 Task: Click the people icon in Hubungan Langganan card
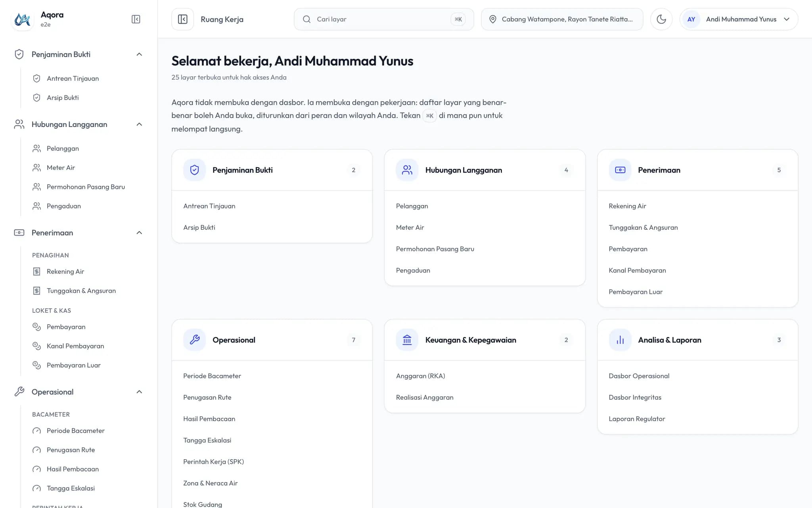[x=407, y=170]
